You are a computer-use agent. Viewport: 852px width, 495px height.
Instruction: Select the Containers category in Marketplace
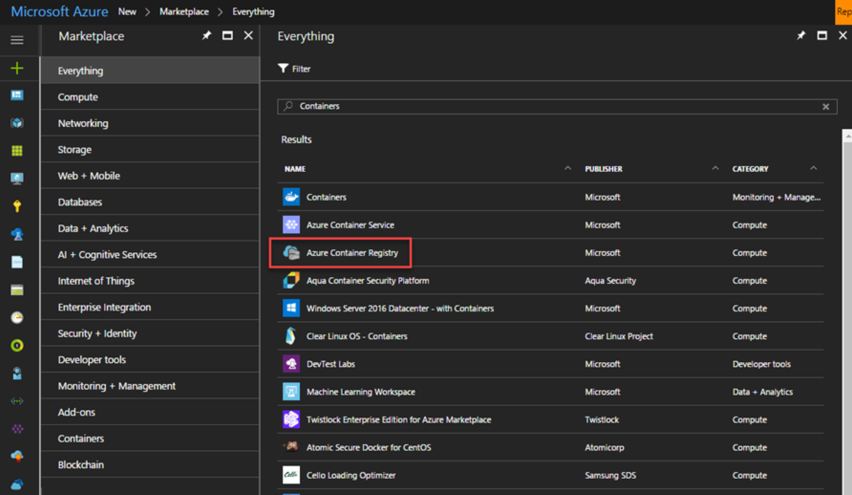pos(151,438)
